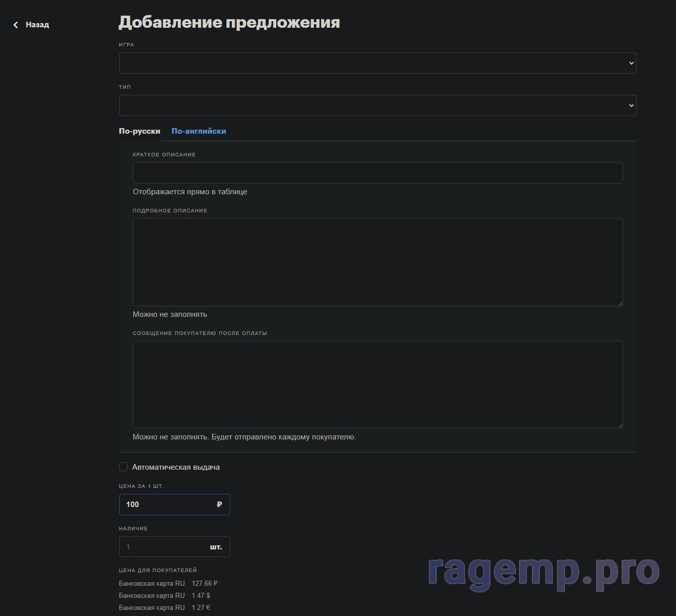Open the Тип dropdown
The height and width of the screenshot is (616, 676).
378,105
